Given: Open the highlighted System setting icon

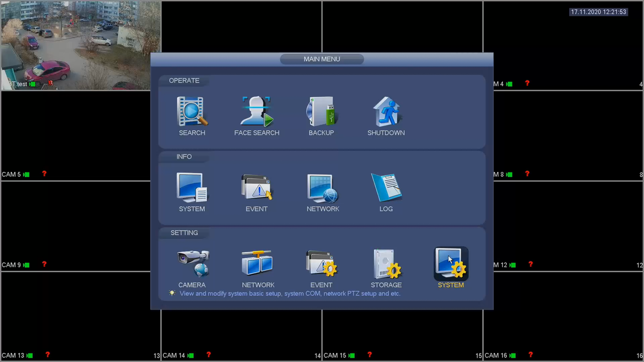Looking at the screenshot, I should coord(451,263).
